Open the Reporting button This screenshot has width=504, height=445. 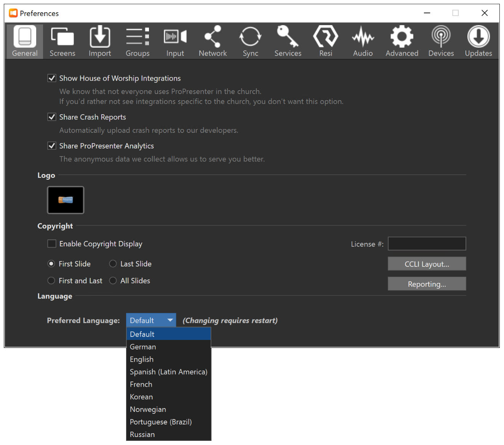point(427,284)
